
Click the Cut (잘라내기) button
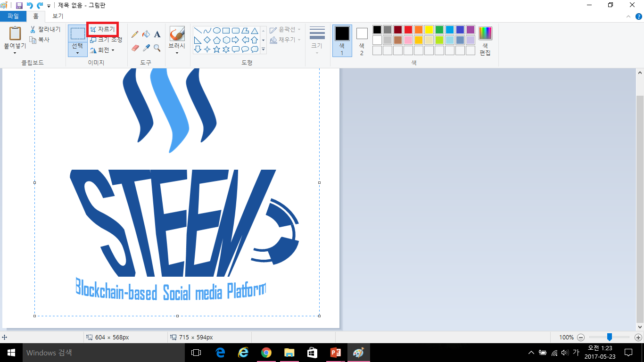pos(45,29)
